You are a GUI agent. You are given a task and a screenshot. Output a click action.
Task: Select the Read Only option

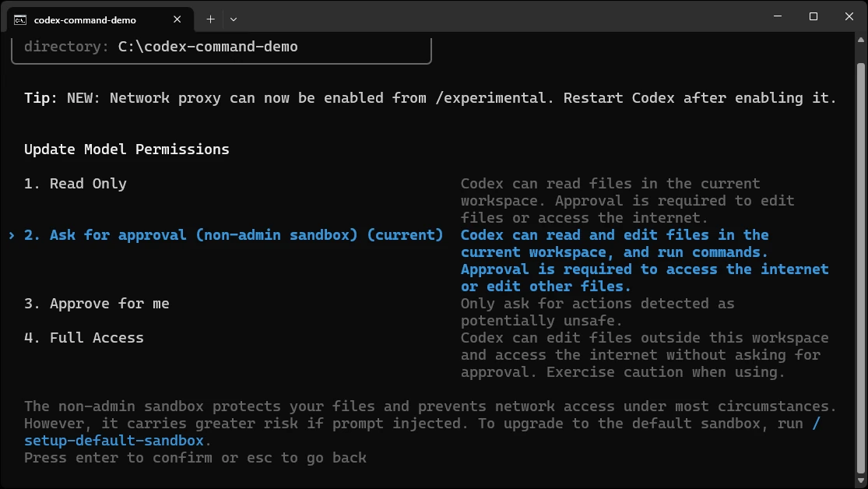(76, 183)
